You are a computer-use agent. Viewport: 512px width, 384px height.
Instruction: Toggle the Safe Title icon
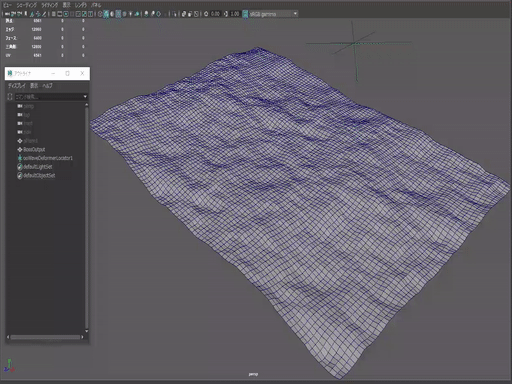pyautogui.click(x=90, y=14)
